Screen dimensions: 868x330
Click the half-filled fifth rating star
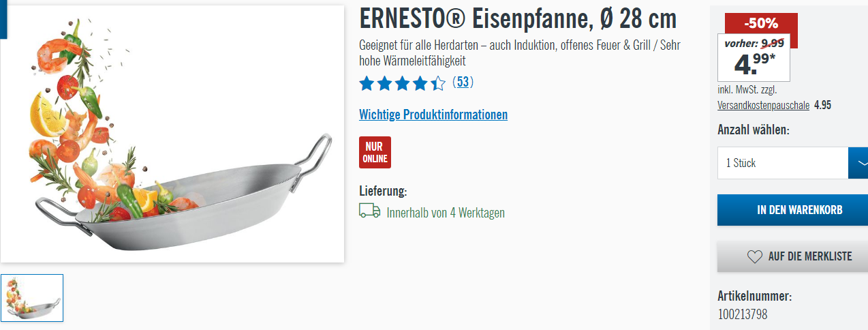[438, 84]
